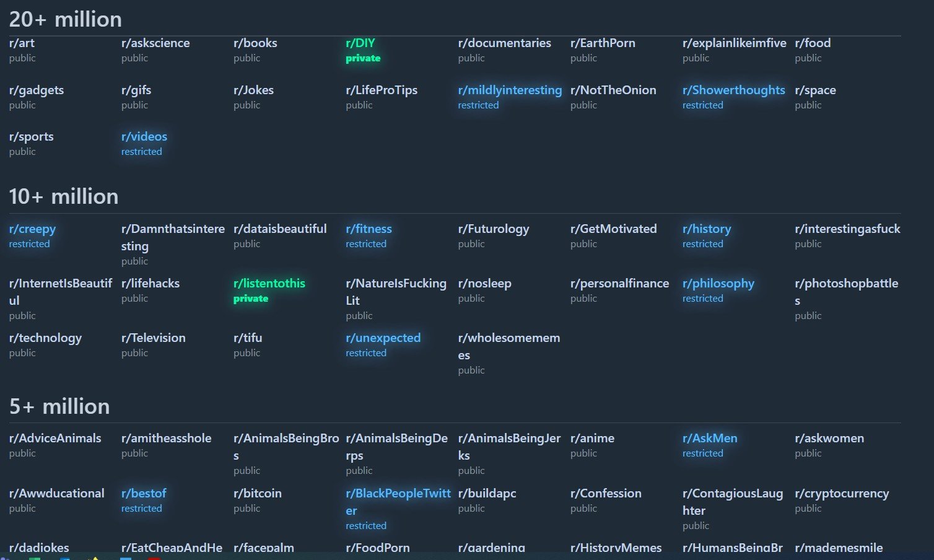Open restricted r/history
This screenshot has height=560, width=934.
point(707,229)
